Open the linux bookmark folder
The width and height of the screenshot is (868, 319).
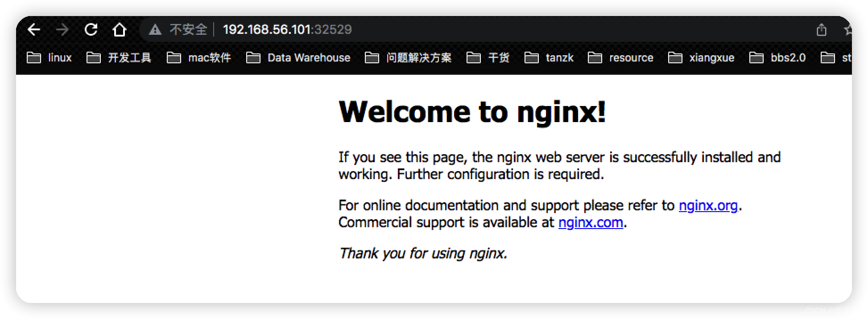[x=49, y=57]
